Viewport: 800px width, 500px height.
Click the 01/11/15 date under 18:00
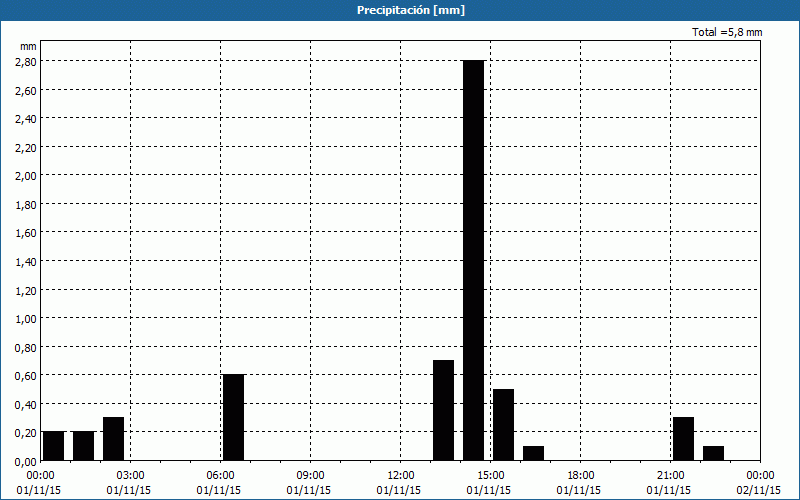[x=579, y=490]
